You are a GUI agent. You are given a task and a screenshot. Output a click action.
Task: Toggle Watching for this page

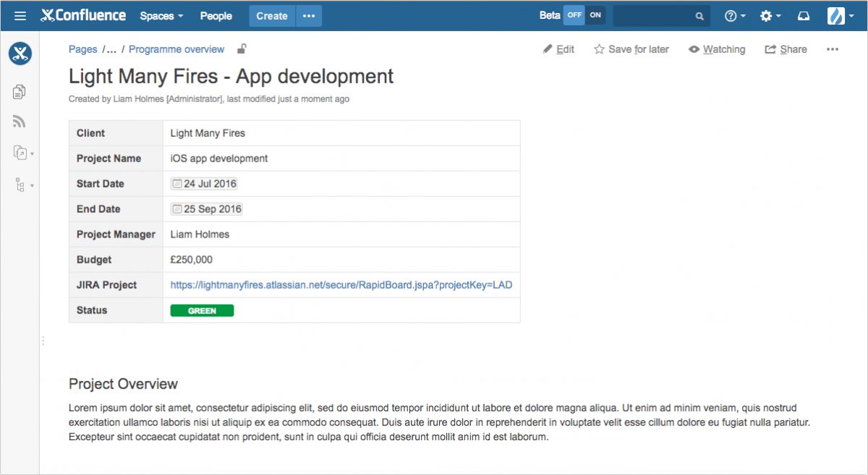pyautogui.click(x=716, y=49)
